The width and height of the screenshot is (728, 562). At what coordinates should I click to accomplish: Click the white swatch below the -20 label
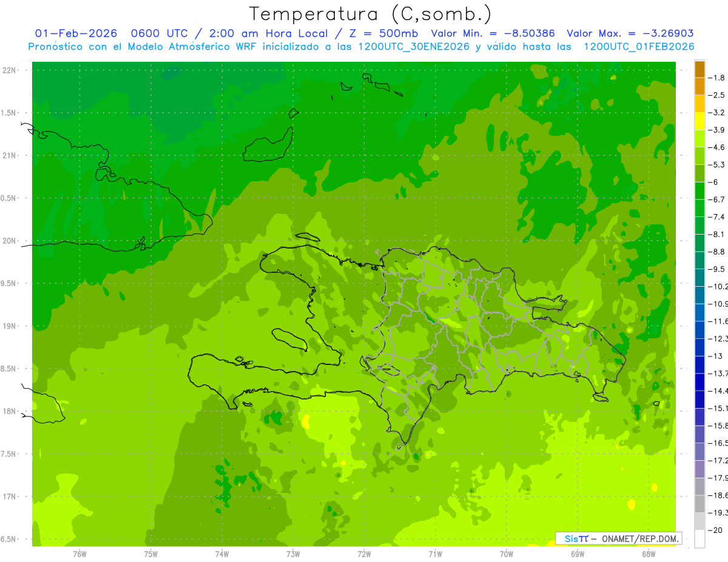tap(699, 538)
